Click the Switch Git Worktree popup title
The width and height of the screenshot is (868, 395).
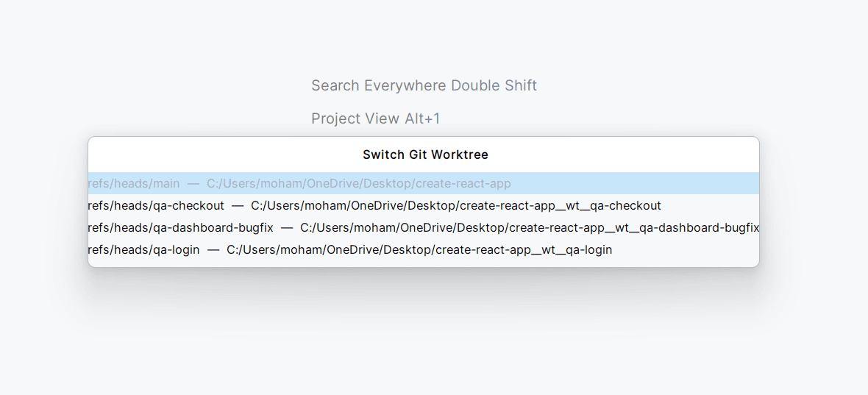pyautogui.click(x=425, y=155)
